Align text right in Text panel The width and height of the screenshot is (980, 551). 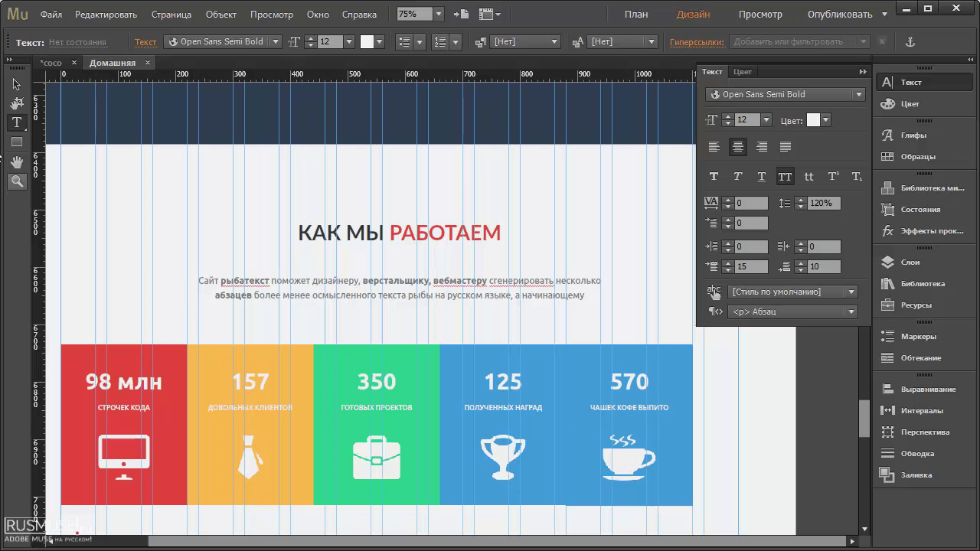click(762, 147)
